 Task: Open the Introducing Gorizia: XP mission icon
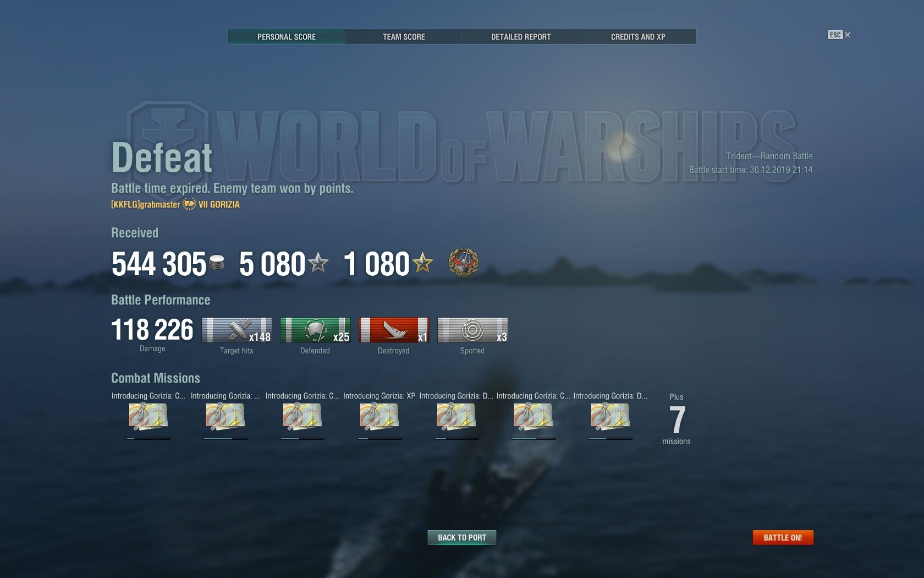tap(380, 416)
